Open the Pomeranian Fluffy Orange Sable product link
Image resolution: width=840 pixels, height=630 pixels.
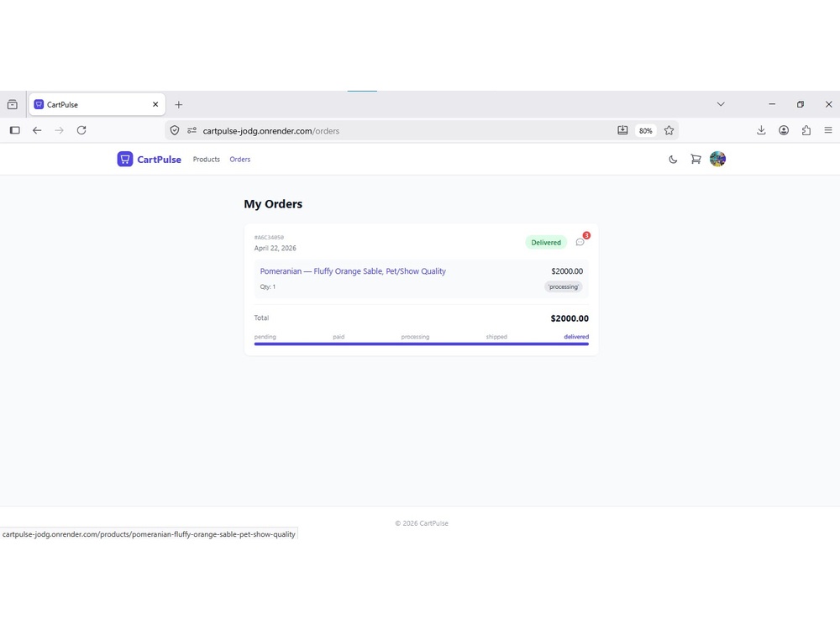point(353,271)
